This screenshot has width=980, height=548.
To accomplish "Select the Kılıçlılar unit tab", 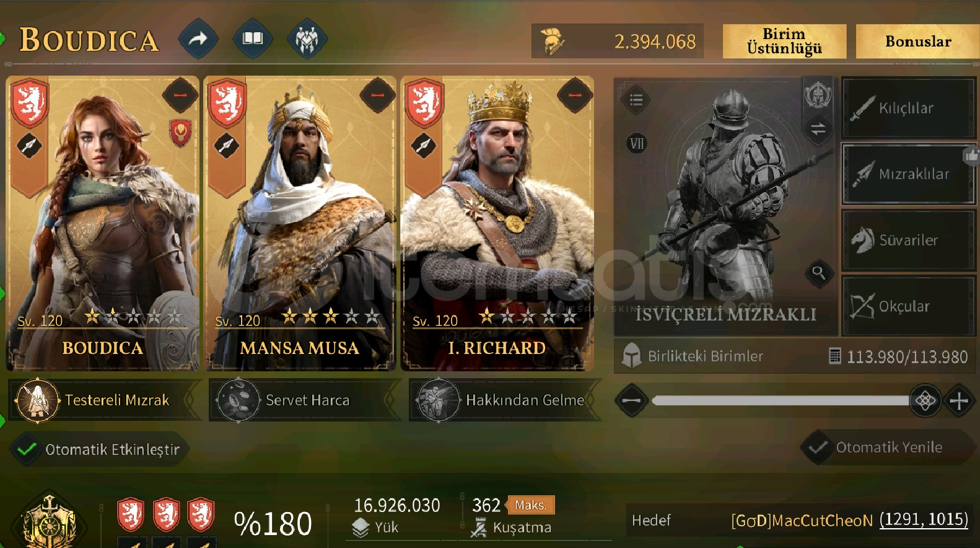I will click(x=908, y=108).
